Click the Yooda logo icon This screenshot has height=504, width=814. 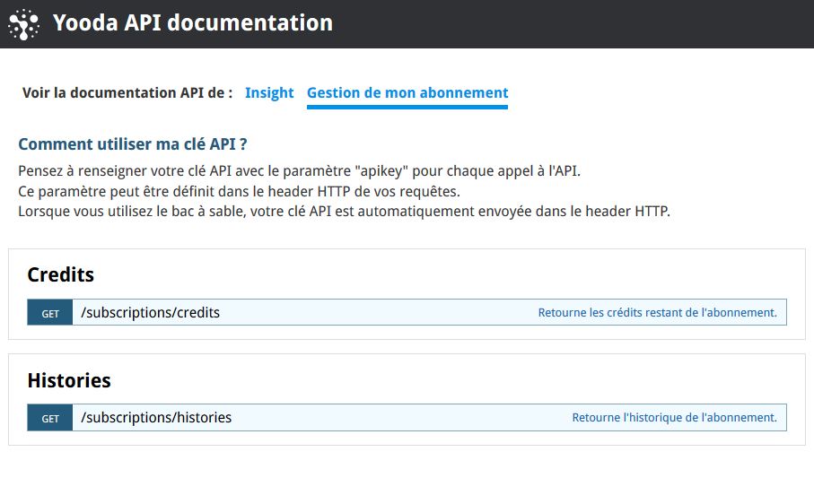pos(24,24)
